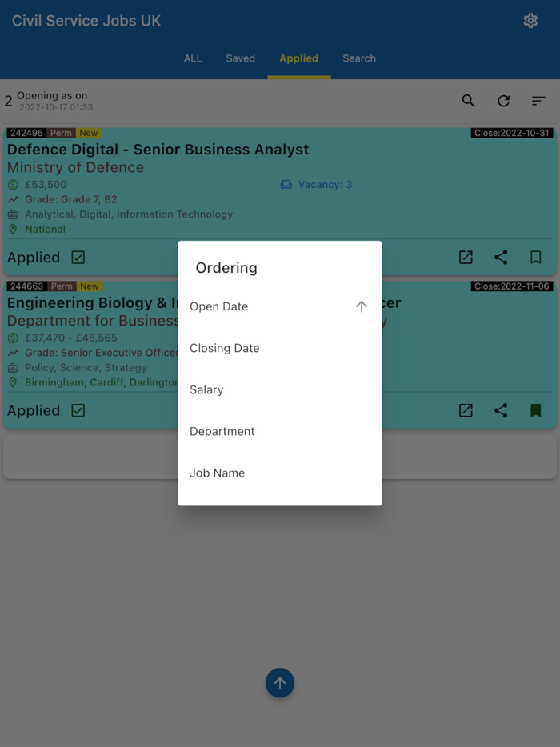Click Close:2022-11-06 date badge
Screen dimensions: 560x747
coord(512,286)
